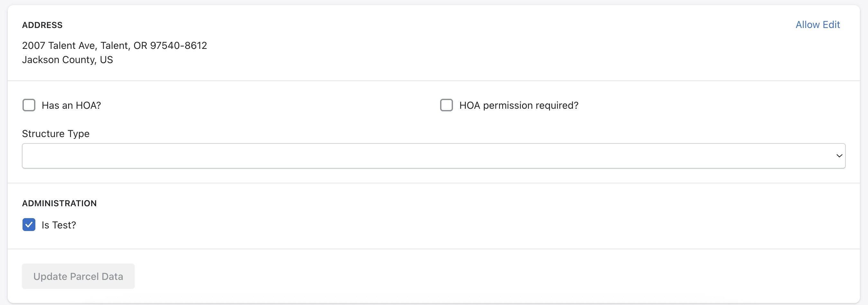Screen dimensions: 868x305
Task: Click the Jackson County, US line
Action: click(68, 60)
